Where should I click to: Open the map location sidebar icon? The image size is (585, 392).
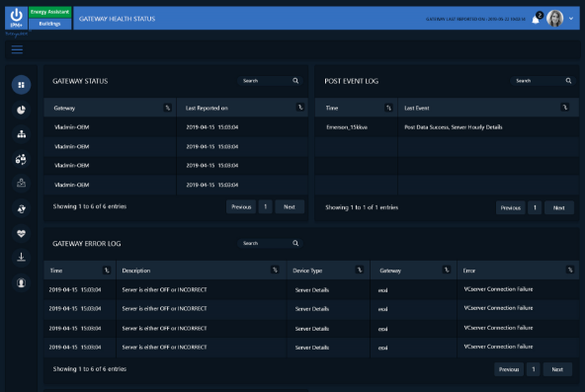22,184
